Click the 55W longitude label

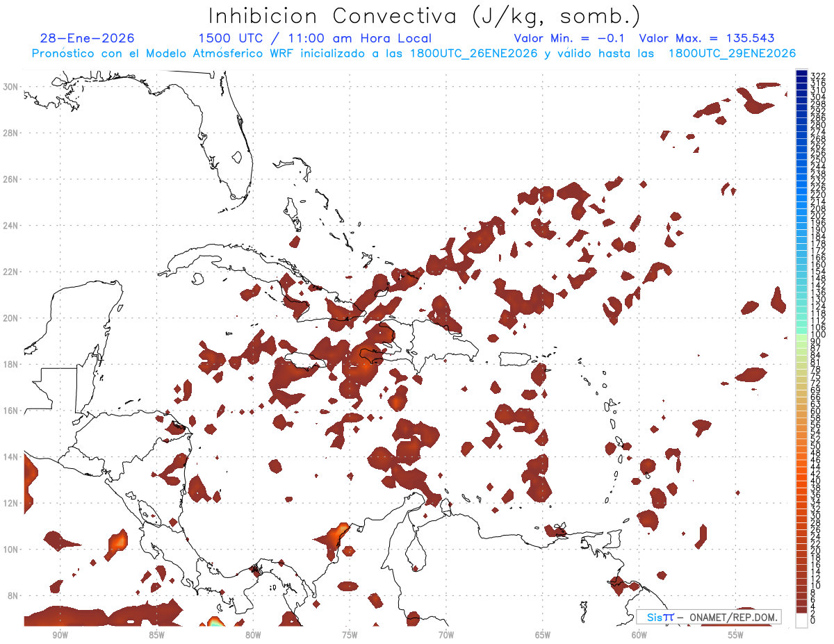pos(736,635)
